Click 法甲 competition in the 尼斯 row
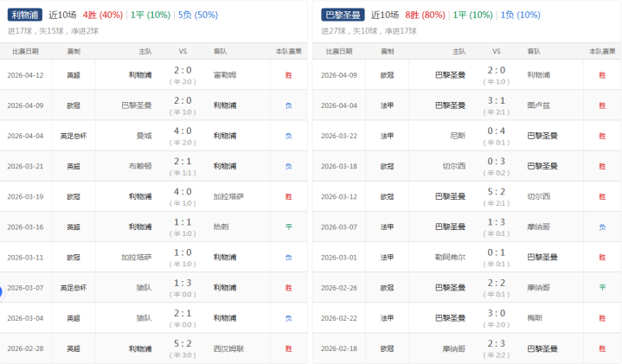The height and width of the screenshot is (364, 622). pos(388,136)
